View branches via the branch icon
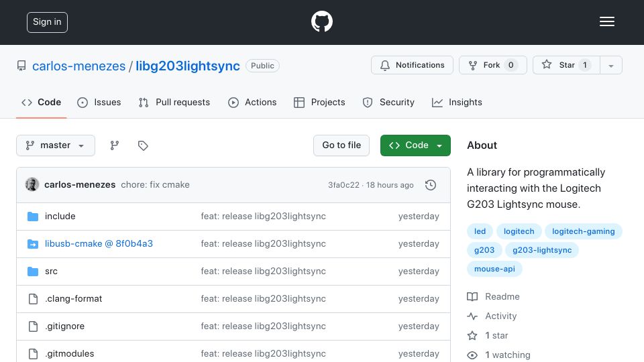The image size is (644, 362). tap(115, 145)
